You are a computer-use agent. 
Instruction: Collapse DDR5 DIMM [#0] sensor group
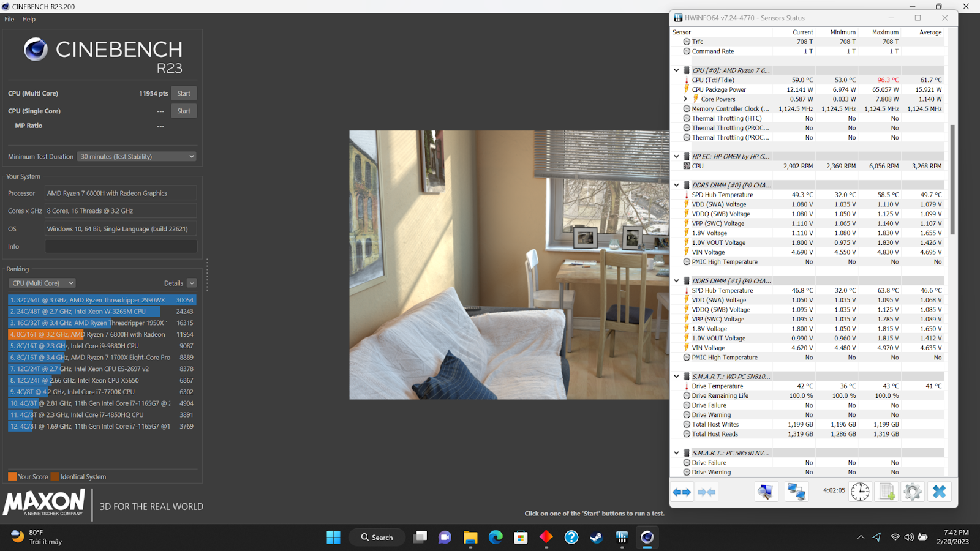click(x=676, y=185)
